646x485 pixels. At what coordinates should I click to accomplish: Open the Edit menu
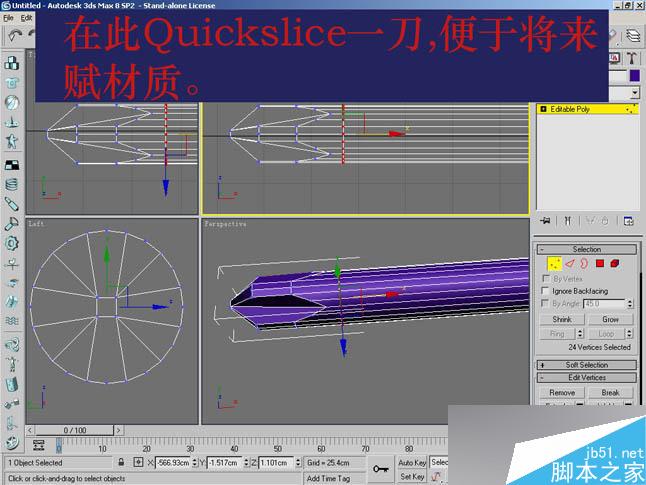coord(26,18)
